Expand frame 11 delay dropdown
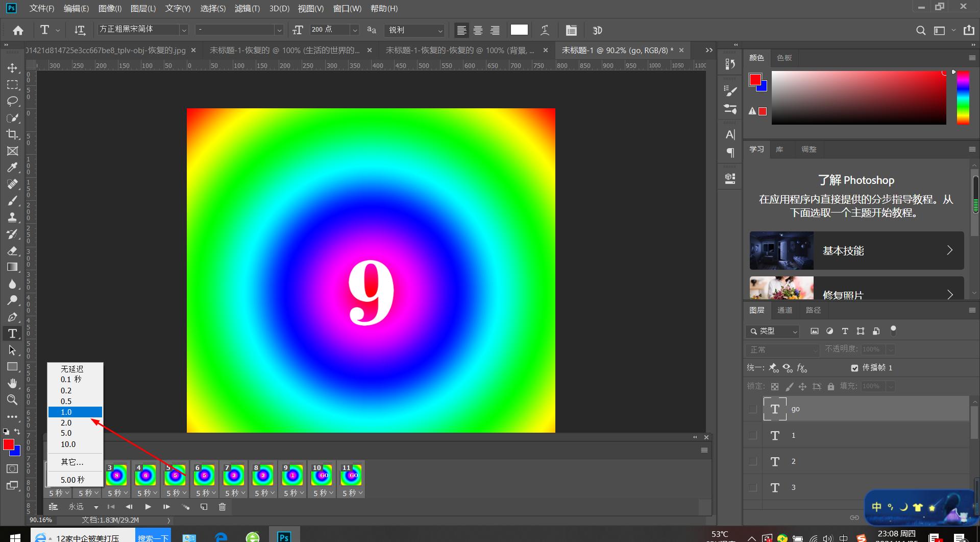The width and height of the screenshot is (980, 542). tap(352, 493)
